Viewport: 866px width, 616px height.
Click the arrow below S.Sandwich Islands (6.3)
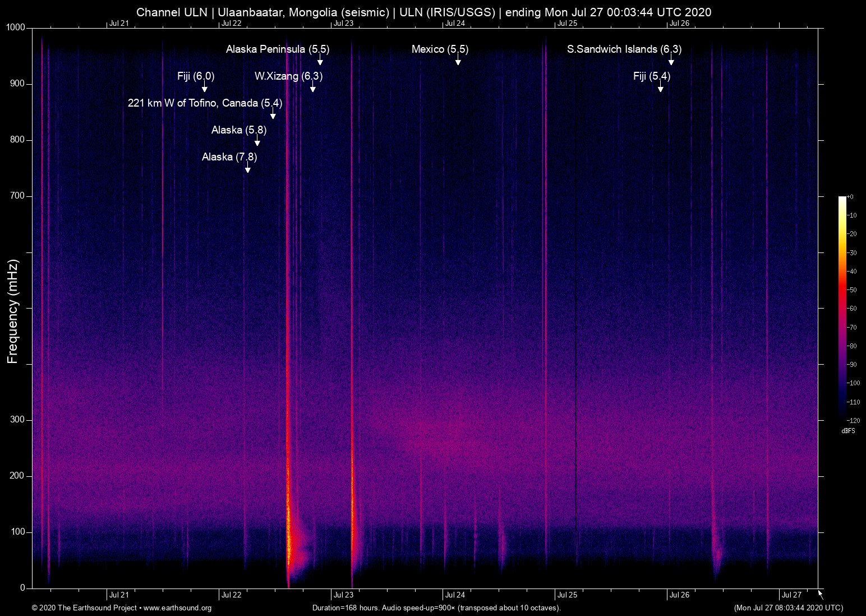pos(671,61)
